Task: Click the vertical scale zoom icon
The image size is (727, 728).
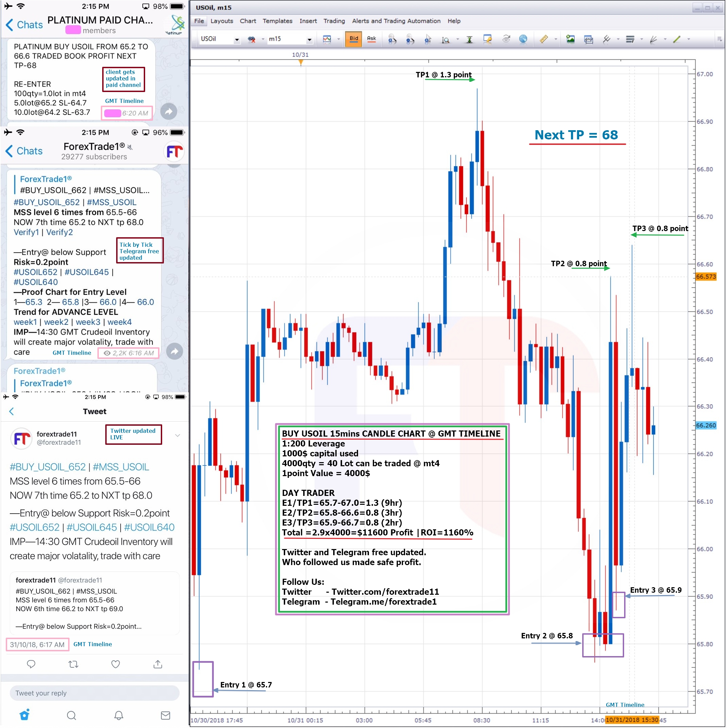Action: (x=446, y=39)
